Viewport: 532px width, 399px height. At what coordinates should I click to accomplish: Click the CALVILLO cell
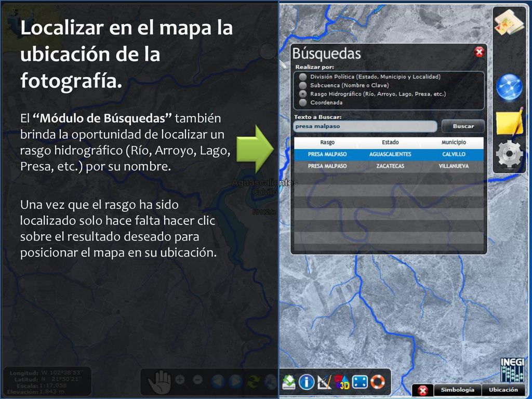click(x=454, y=154)
